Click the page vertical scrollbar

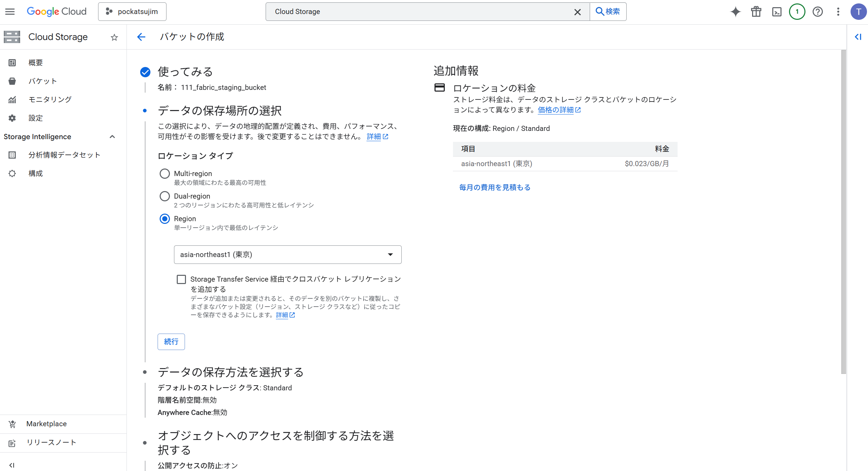click(843, 212)
